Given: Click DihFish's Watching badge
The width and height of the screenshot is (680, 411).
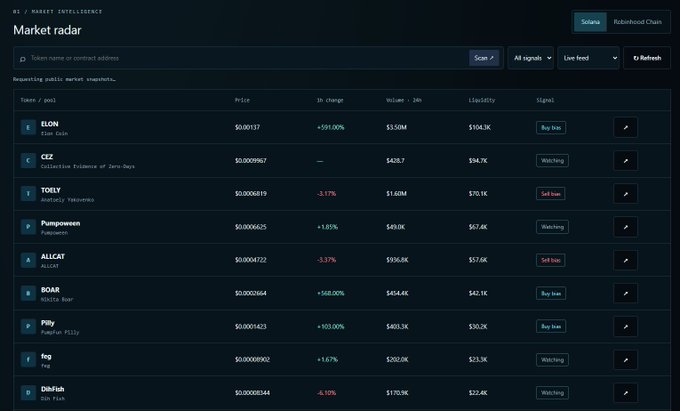Looking at the screenshot, I should click(552, 393).
